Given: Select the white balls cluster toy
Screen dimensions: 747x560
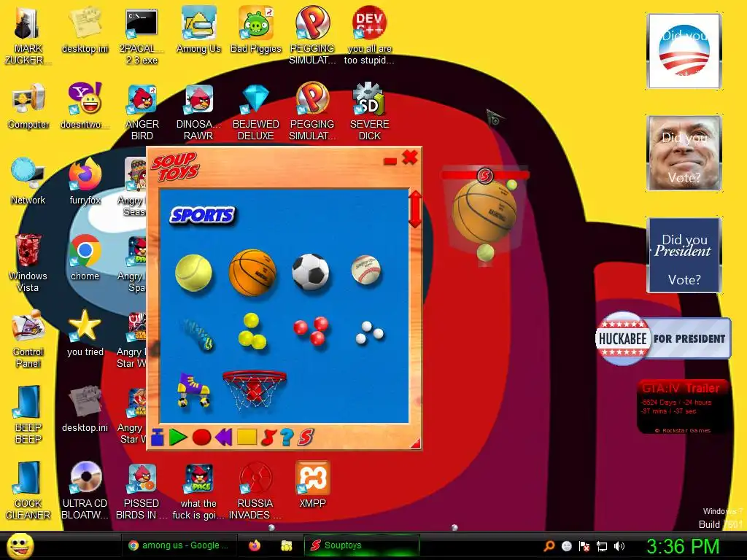Looking at the screenshot, I should click(369, 332).
